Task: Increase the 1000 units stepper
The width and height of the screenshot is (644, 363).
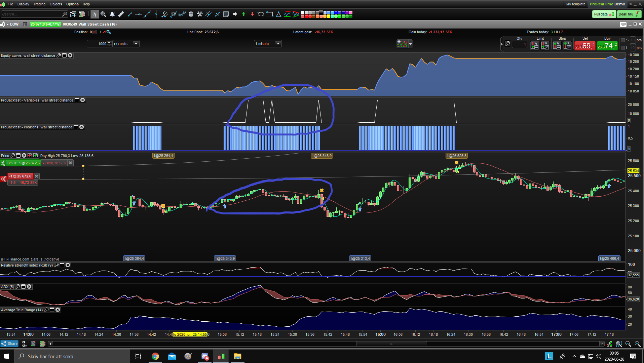Action: tap(109, 42)
